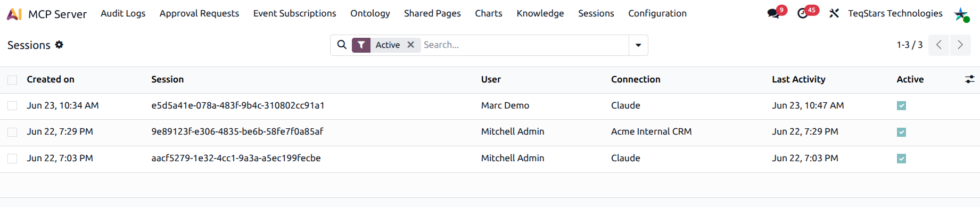The width and height of the screenshot is (980, 207).
Task: Open the Shared Pages menu
Action: [432, 13]
